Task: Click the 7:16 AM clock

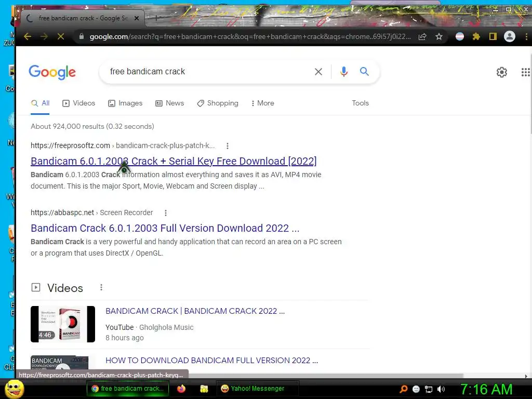Action: coord(486,389)
